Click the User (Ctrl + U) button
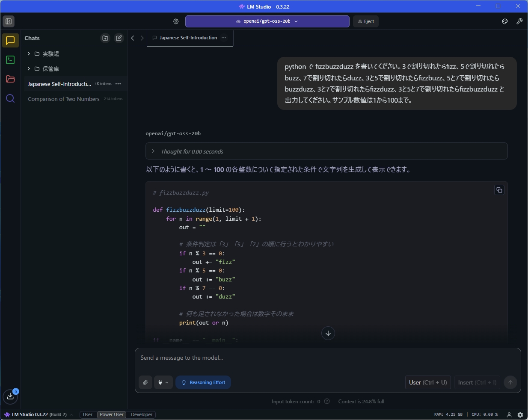Image resolution: width=528 pixels, height=420 pixels. pyautogui.click(x=428, y=382)
